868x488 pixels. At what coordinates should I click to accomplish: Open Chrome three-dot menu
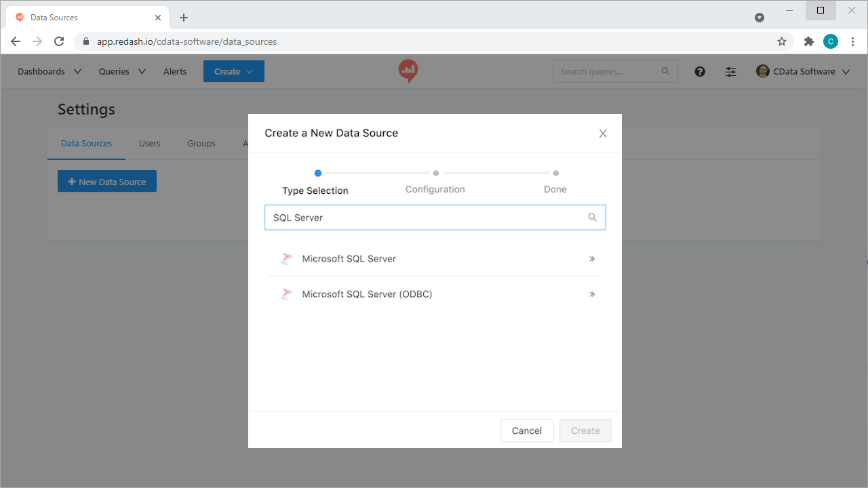pos(853,41)
